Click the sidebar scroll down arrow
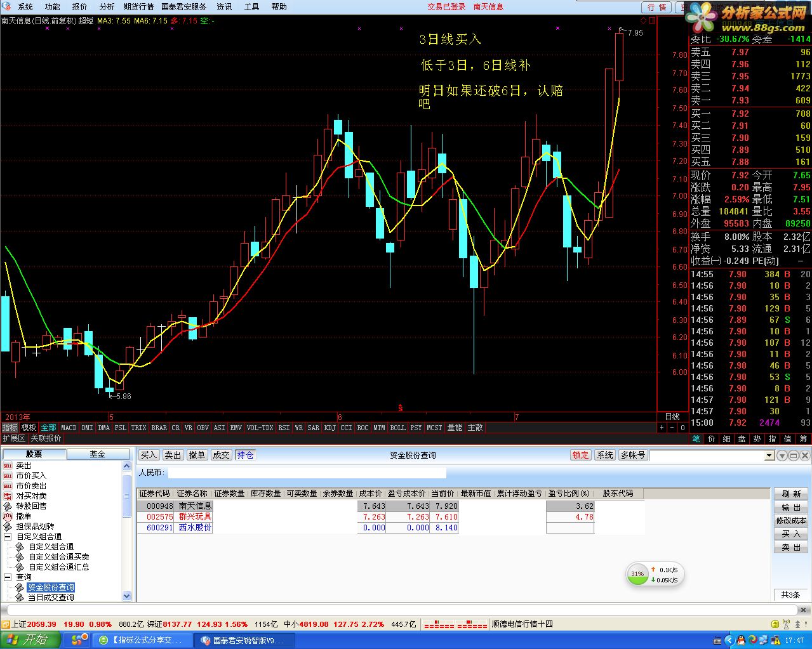The height and width of the screenshot is (649, 812). [x=126, y=596]
